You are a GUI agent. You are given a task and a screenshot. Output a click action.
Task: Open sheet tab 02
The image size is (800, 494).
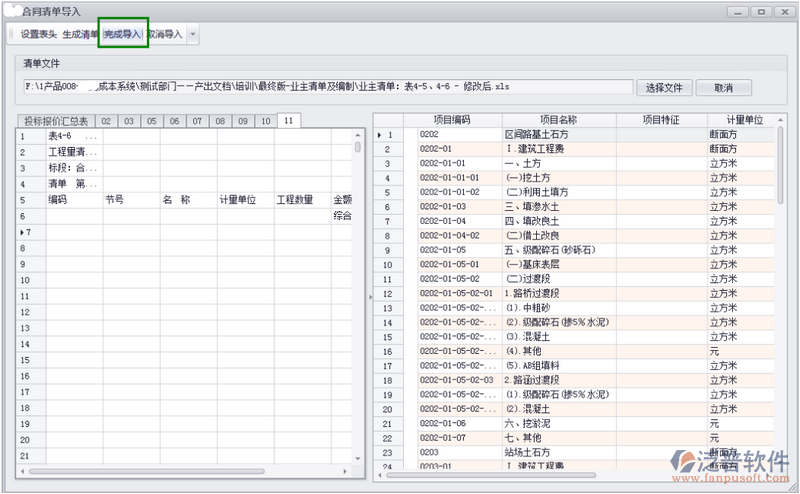[x=105, y=121]
